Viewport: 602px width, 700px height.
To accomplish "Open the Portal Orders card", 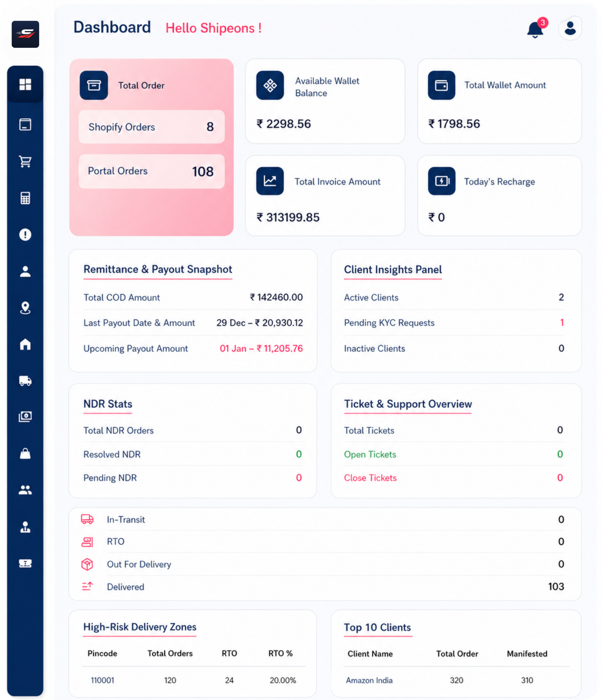I will 151,171.
